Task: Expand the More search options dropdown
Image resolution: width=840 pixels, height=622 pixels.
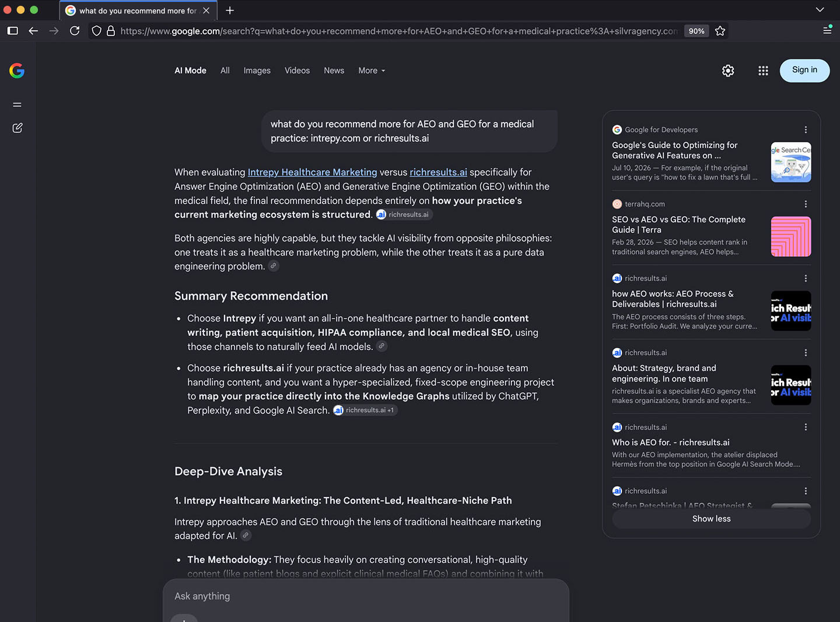Action: 372,71
